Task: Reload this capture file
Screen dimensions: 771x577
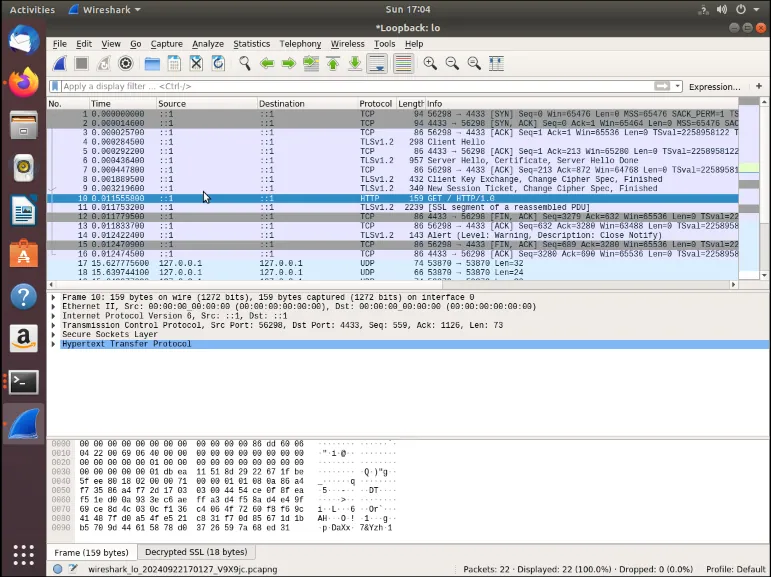Action: pos(218,63)
